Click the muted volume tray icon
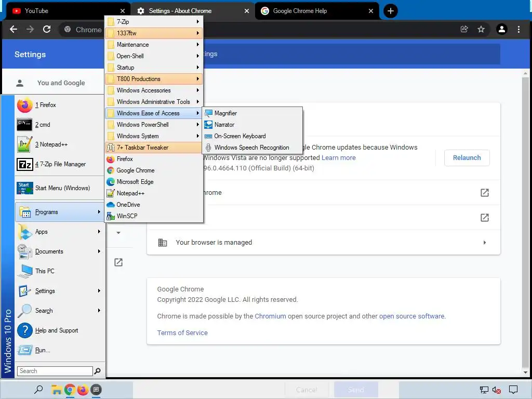 coord(496,390)
